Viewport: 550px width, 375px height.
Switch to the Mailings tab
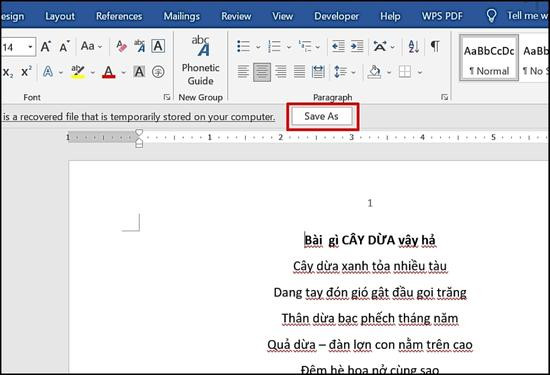point(181,16)
